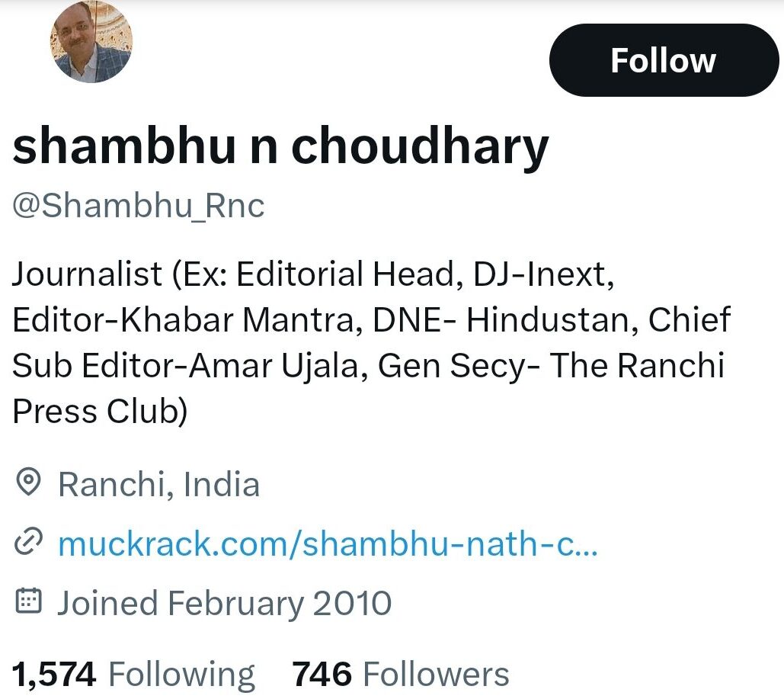Click the Follow button

[x=664, y=60]
